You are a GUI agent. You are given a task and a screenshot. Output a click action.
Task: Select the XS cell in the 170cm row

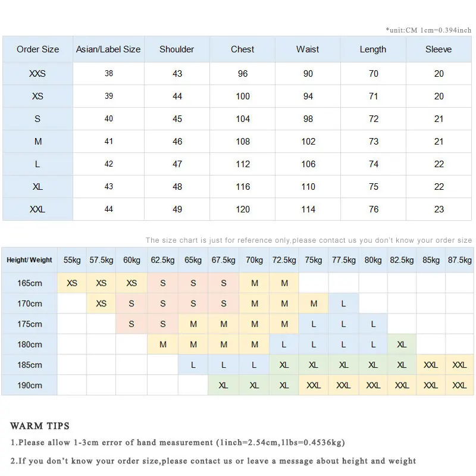coord(101,303)
